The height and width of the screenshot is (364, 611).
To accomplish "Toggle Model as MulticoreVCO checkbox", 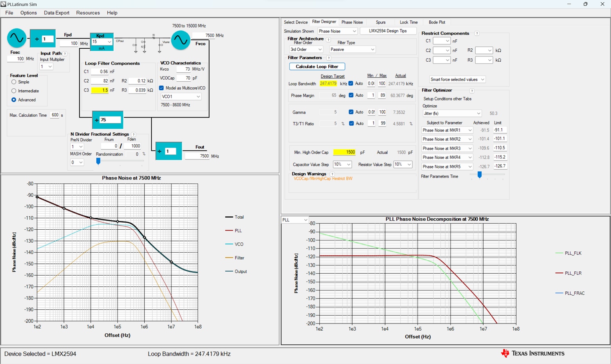I will 161,88.
